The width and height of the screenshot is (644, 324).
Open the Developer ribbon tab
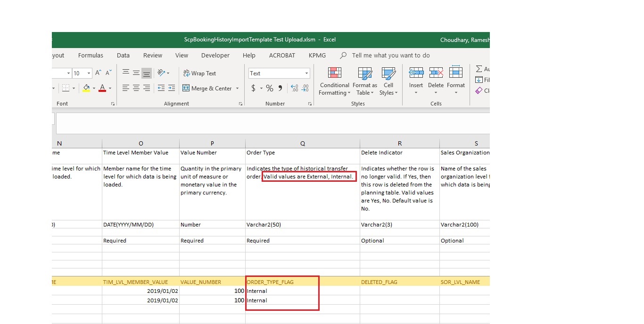(x=215, y=55)
